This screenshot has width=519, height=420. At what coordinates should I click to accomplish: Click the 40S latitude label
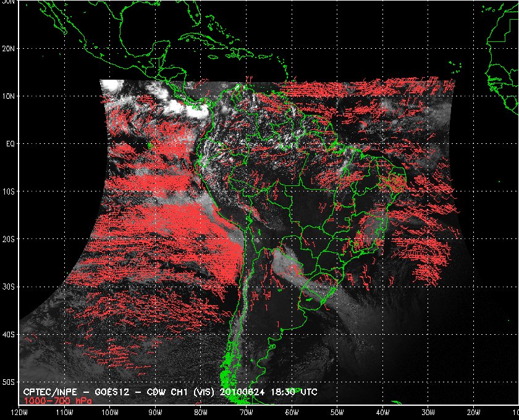pos(9,335)
